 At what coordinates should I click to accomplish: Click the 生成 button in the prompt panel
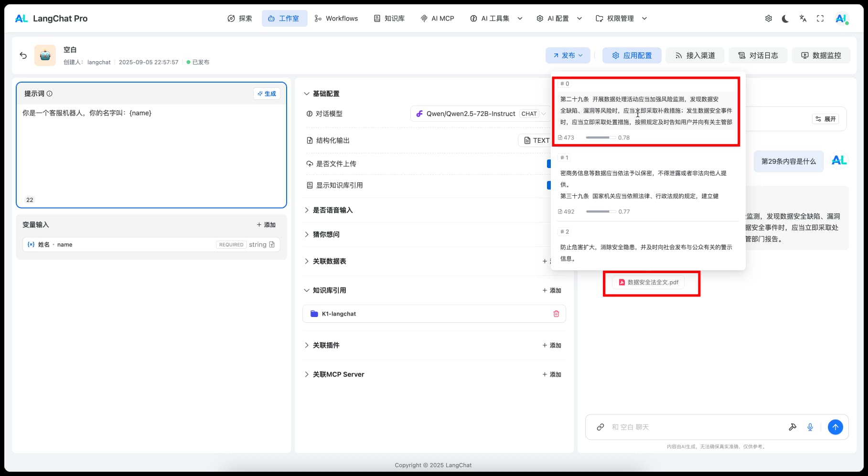267,94
